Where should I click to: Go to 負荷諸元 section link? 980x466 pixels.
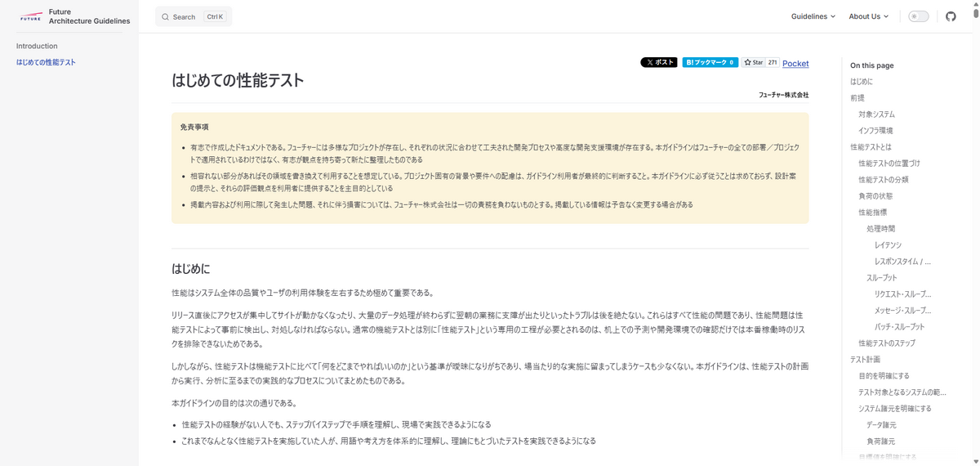coord(881,441)
